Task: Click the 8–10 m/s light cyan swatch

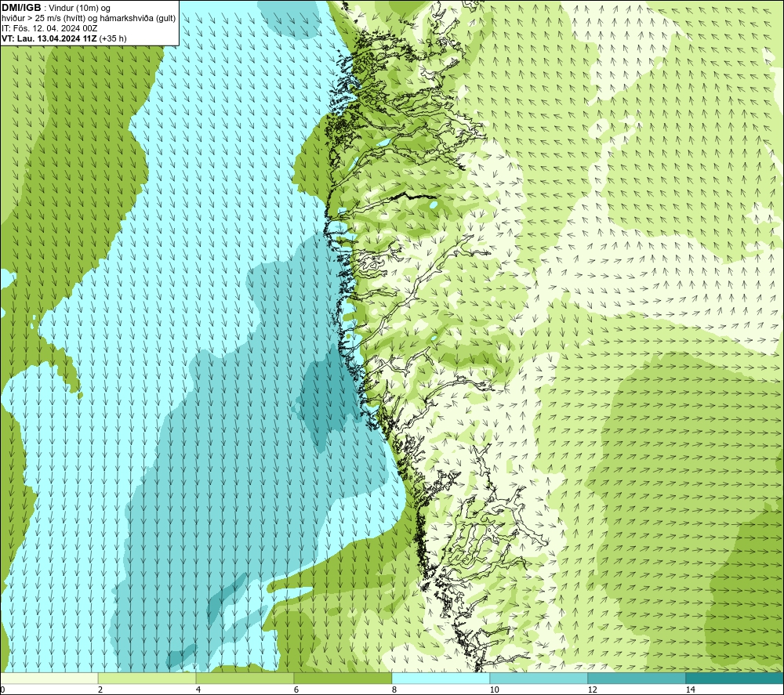Action: (441, 678)
